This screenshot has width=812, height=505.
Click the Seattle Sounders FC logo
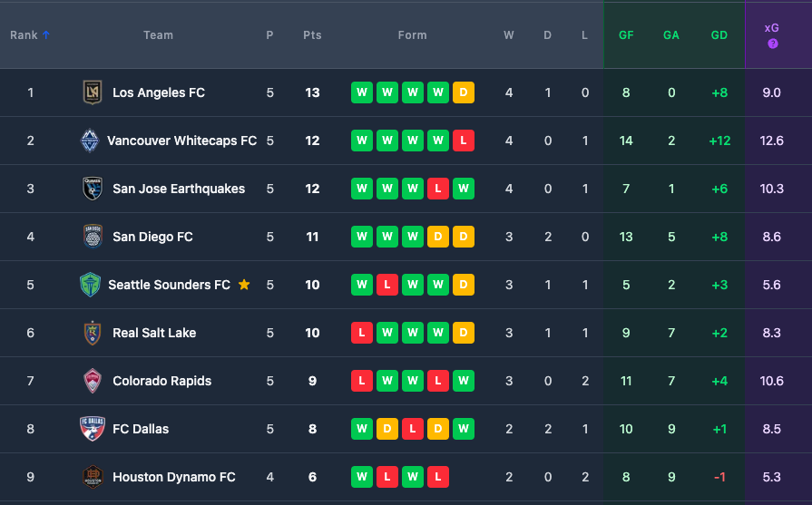coord(91,285)
